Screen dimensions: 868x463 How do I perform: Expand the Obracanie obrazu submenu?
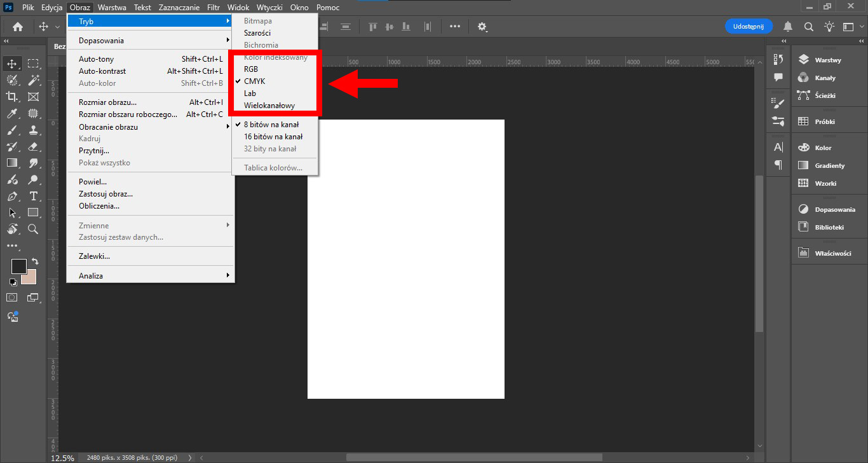151,127
